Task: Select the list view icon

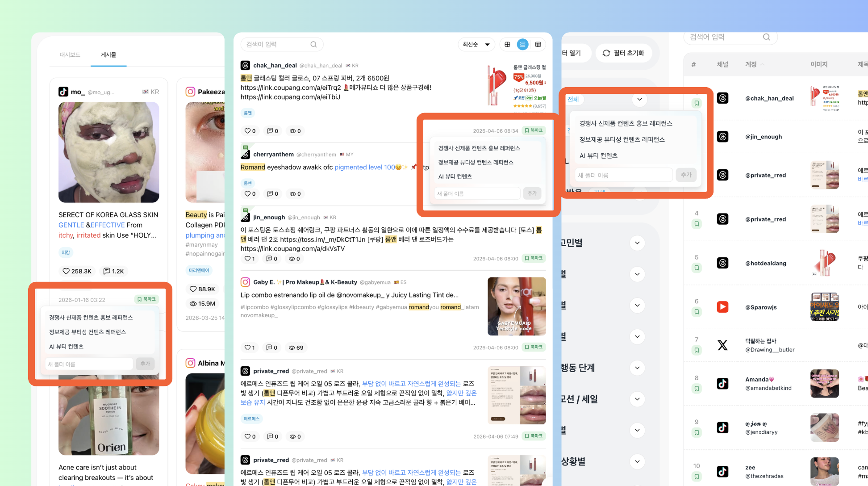Action: [x=522, y=44]
